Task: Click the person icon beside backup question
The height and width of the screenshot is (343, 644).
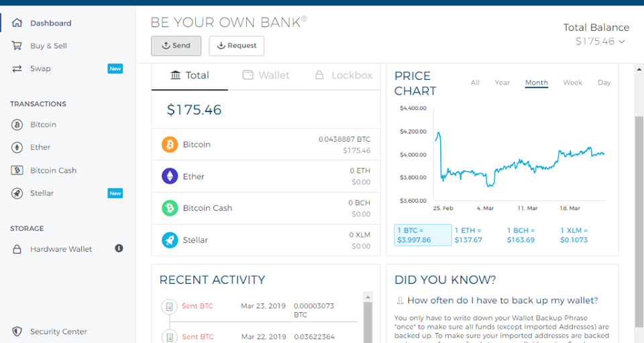Action: click(400, 301)
